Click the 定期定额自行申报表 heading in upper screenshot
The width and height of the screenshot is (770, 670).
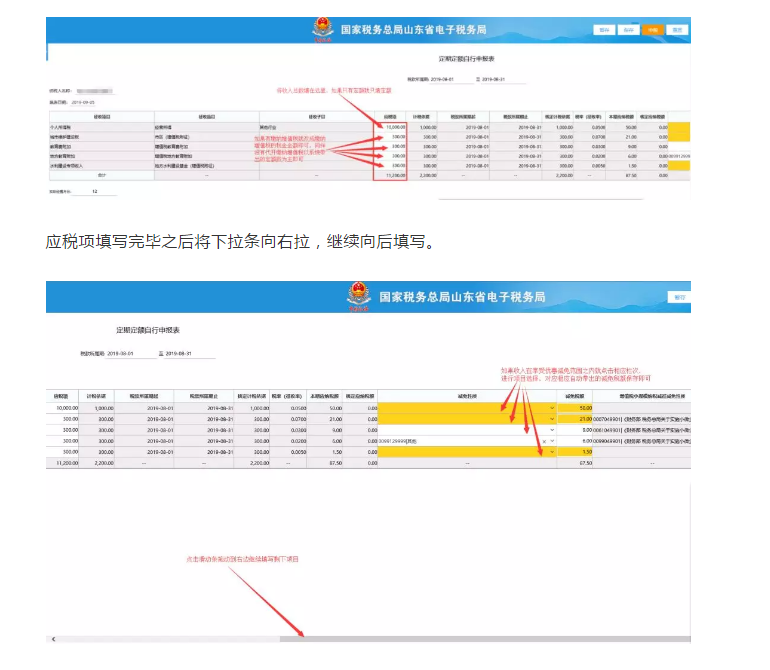(466, 59)
